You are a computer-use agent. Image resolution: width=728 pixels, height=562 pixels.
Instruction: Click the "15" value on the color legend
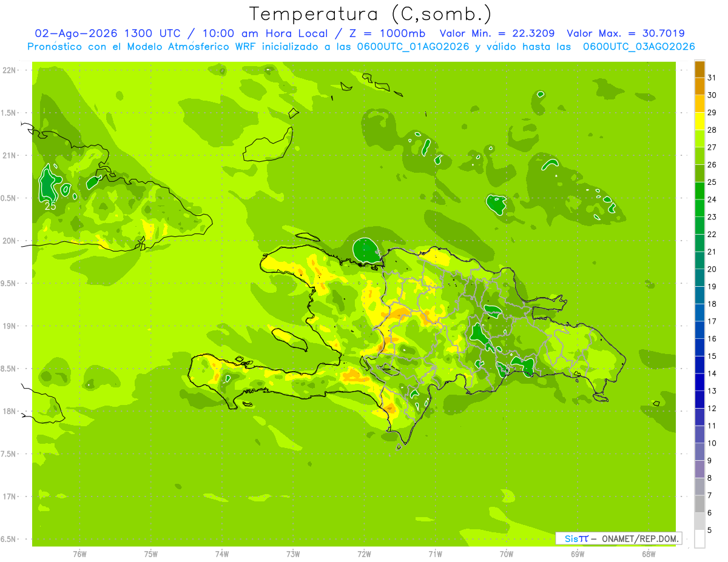(712, 356)
